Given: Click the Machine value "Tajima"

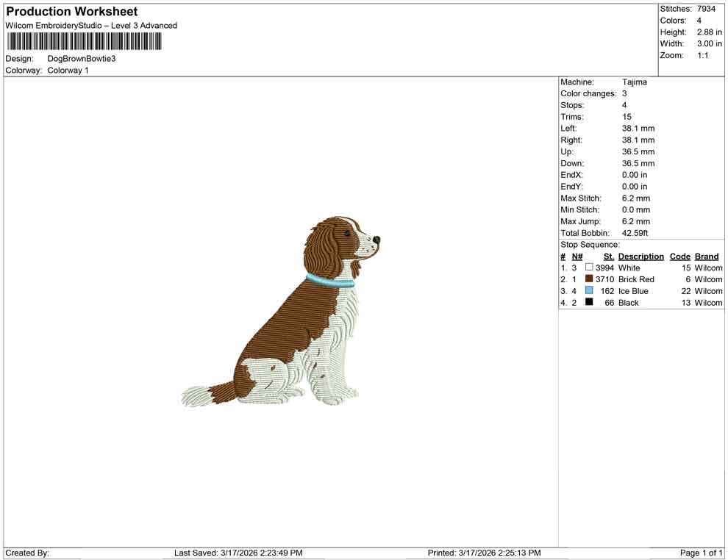Looking at the screenshot, I should pos(634,82).
